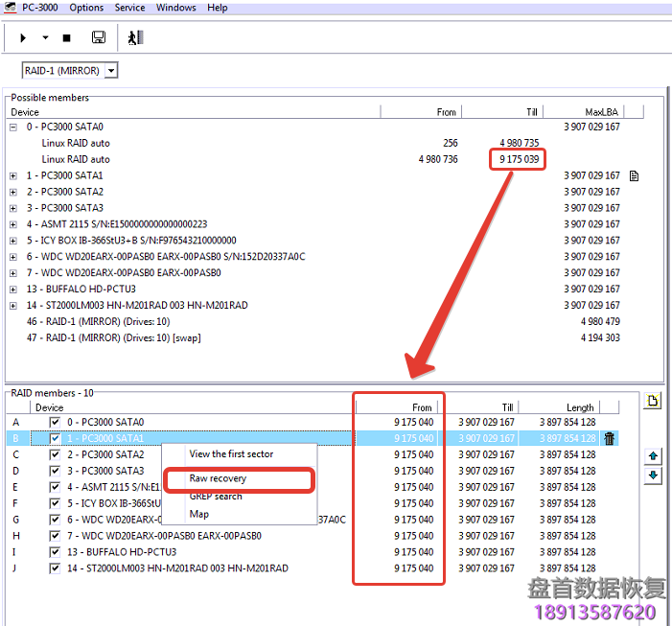672x626 pixels.
Task: Uncheck the PC3000 SATA0 RAID member checkbox
Action: pos(55,422)
